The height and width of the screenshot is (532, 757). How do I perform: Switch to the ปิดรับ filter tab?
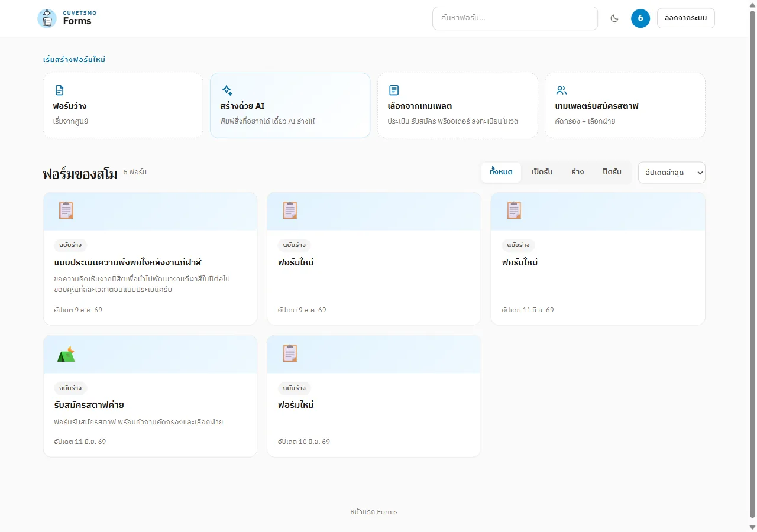(612, 172)
